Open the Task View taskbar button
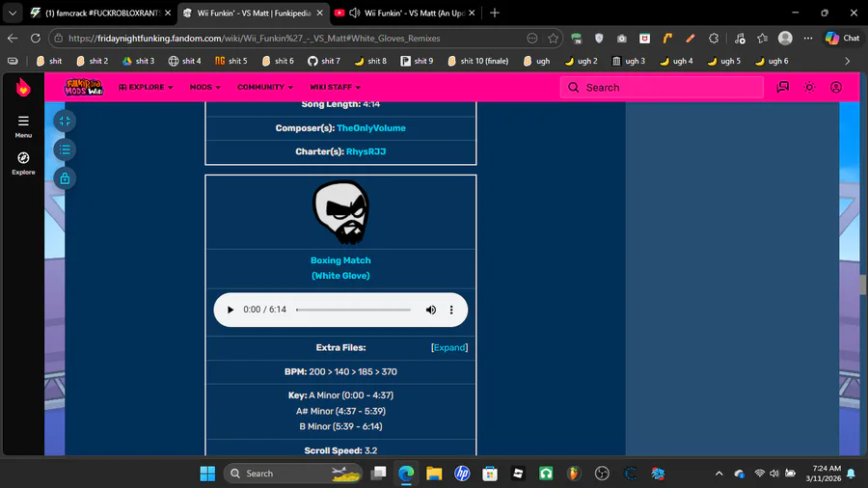The width and height of the screenshot is (868, 488). [x=379, y=474]
